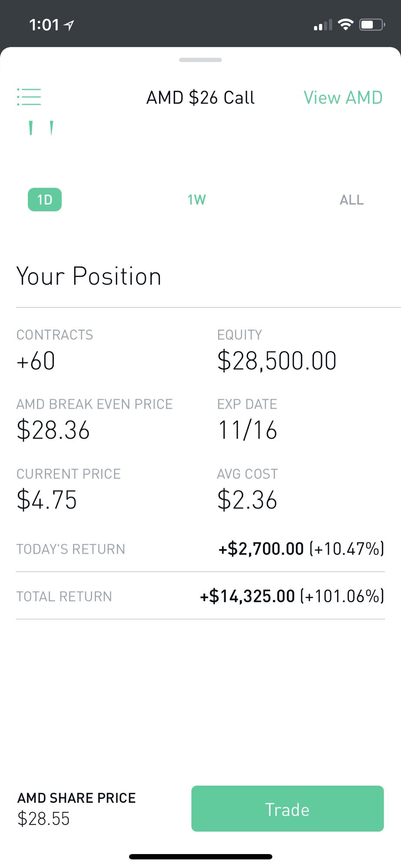Tap the home indicator bar
Image resolution: width=401 pixels, height=868 pixels.
pos(200,857)
